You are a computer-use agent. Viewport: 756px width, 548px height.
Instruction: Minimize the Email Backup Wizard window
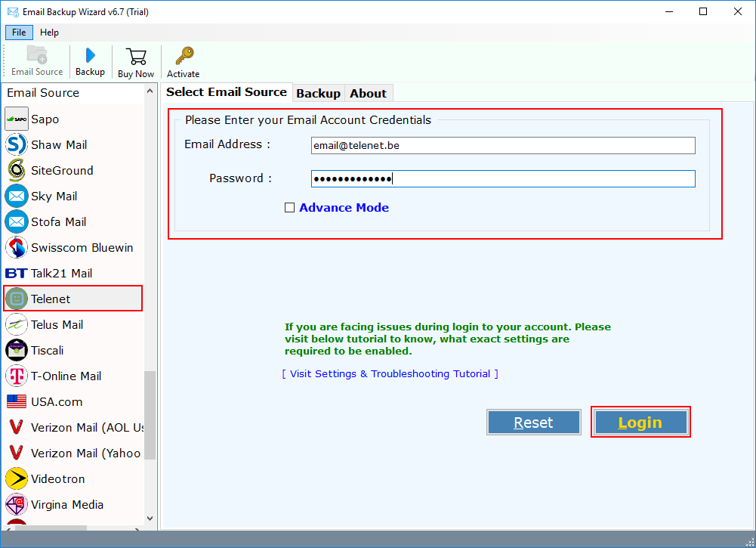click(x=668, y=11)
